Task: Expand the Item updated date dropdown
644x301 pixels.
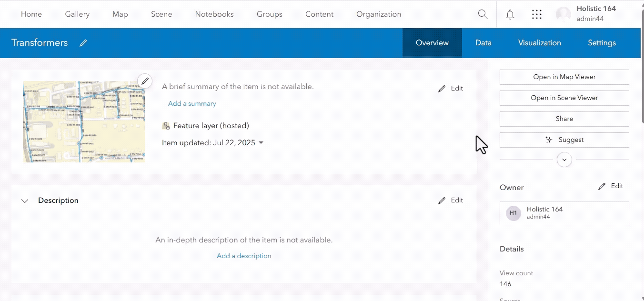Action: (x=261, y=142)
